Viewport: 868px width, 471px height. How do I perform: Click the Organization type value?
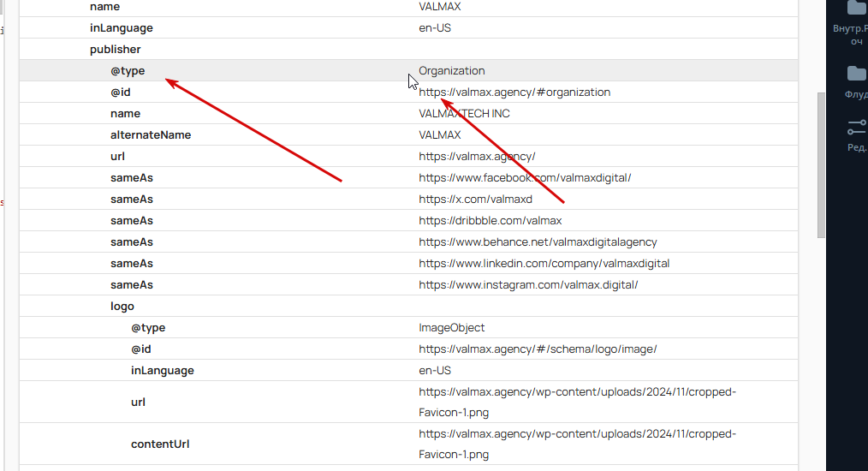tap(452, 71)
